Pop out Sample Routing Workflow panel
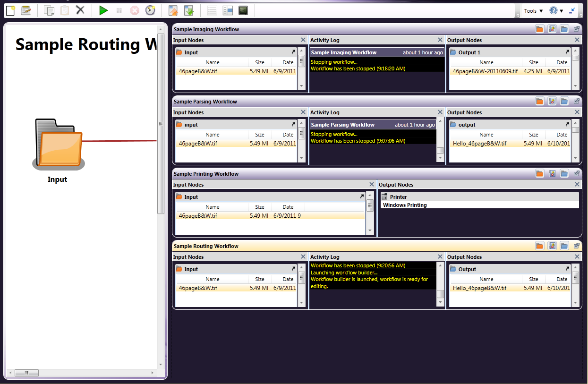 [576, 246]
